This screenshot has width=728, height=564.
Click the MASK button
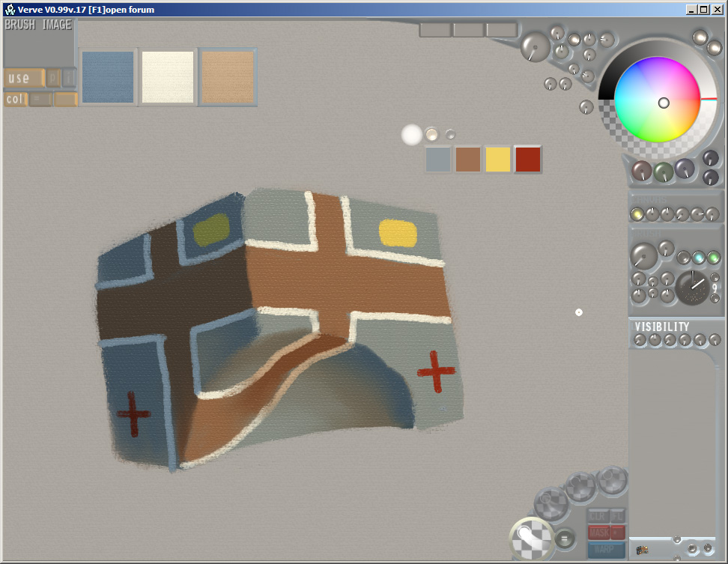(x=599, y=533)
